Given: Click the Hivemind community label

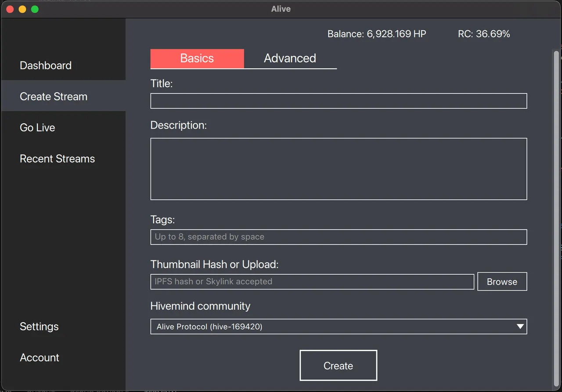Looking at the screenshot, I should tap(200, 306).
